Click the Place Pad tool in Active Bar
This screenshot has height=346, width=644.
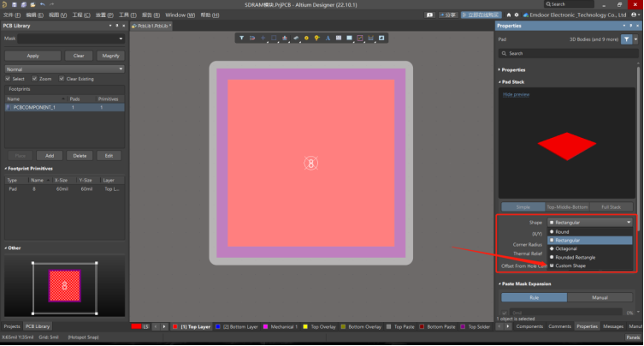click(306, 38)
